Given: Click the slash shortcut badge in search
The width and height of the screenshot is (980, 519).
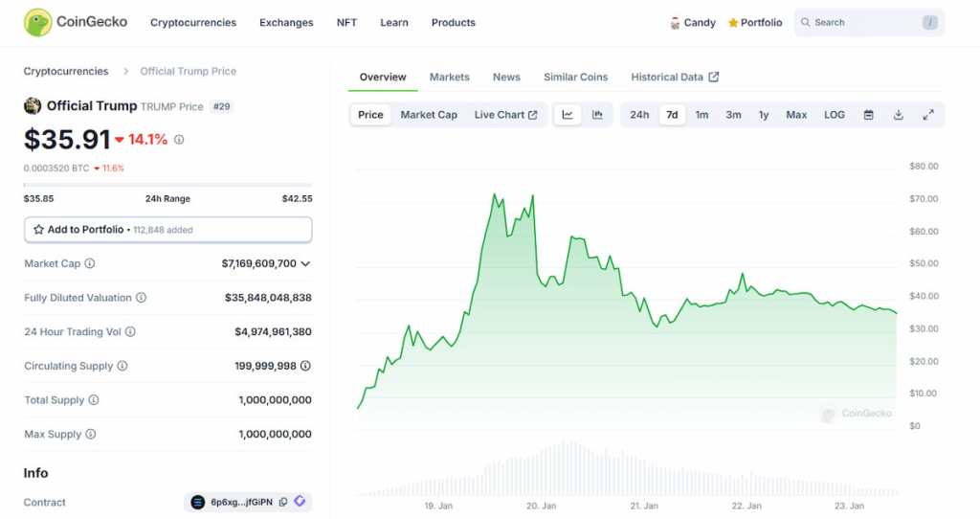Looking at the screenshot, I should coord(930,23).
